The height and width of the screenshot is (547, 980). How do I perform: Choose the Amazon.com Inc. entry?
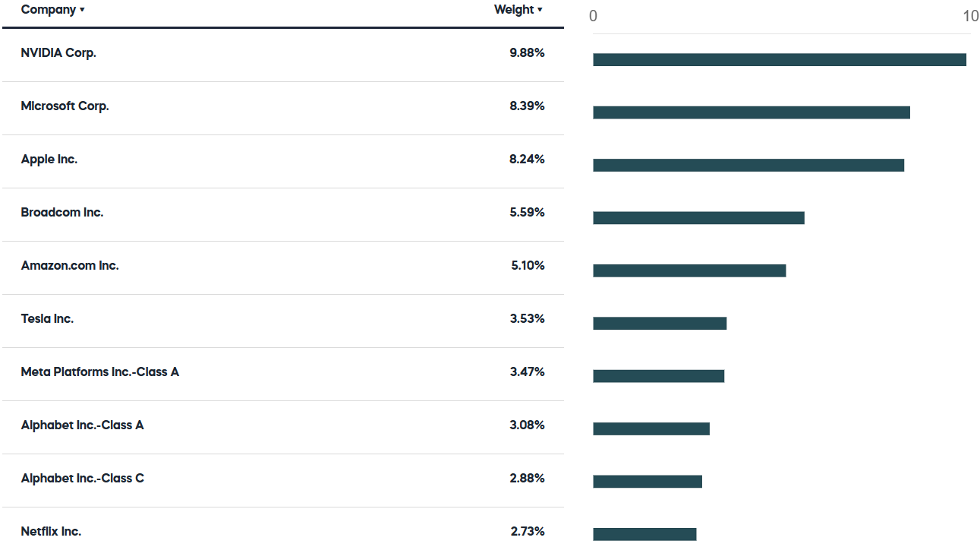(70, 266)
